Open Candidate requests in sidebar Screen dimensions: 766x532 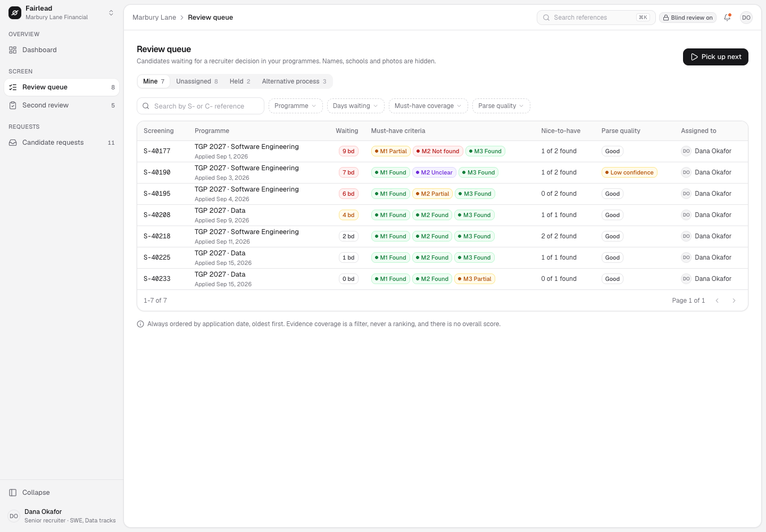coord(62,143)
